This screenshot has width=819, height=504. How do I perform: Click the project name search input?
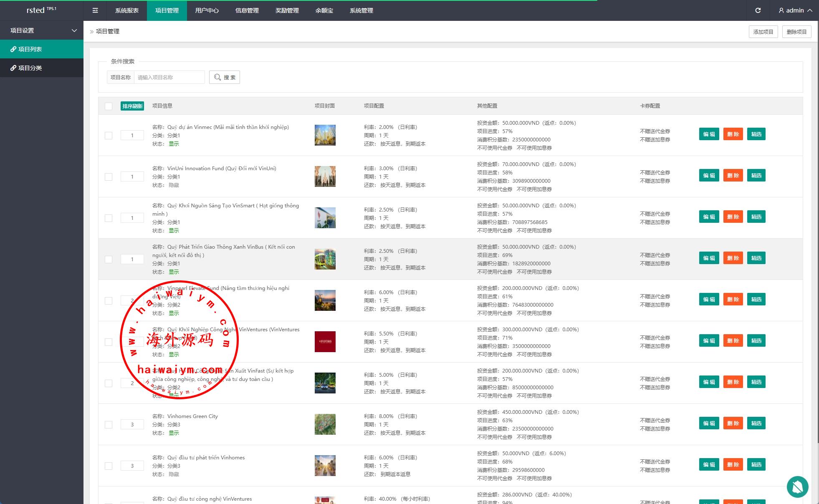click(x=169, y=77)
